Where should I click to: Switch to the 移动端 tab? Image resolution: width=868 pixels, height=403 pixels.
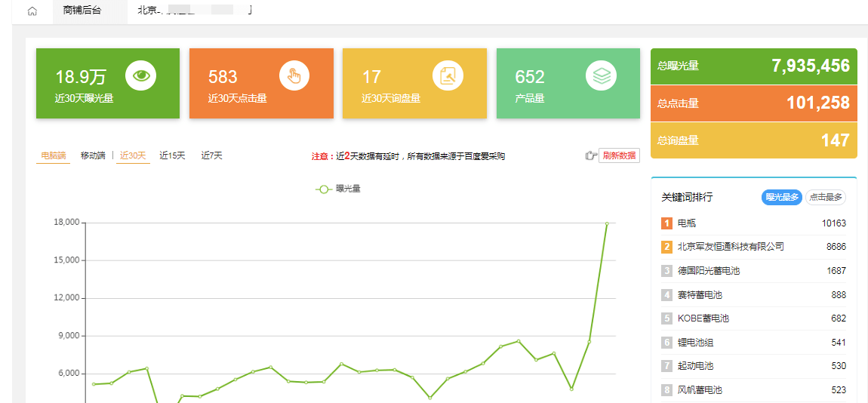click(x=93, y=155)
